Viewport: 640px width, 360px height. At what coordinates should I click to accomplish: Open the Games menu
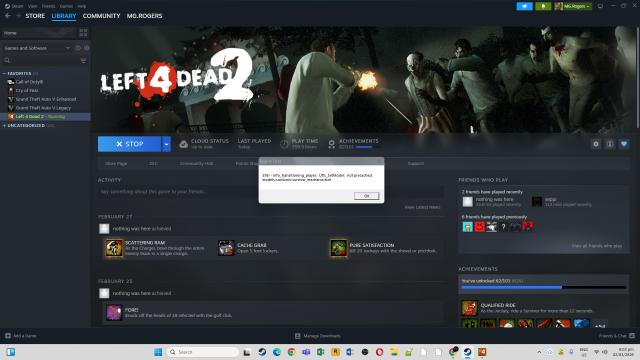66,6
